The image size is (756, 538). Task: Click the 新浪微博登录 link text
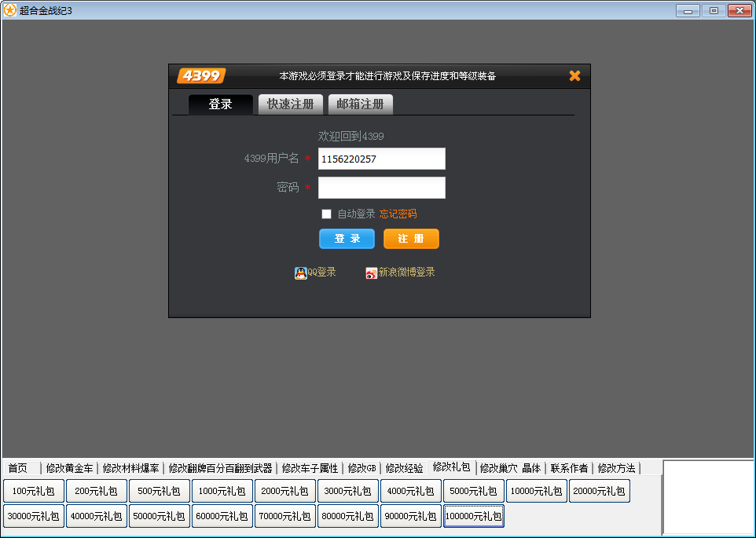[406, 272]
